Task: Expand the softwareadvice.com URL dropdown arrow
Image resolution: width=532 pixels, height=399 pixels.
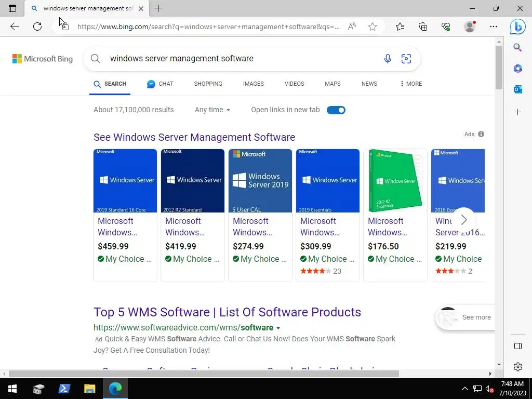Action: 278,328
